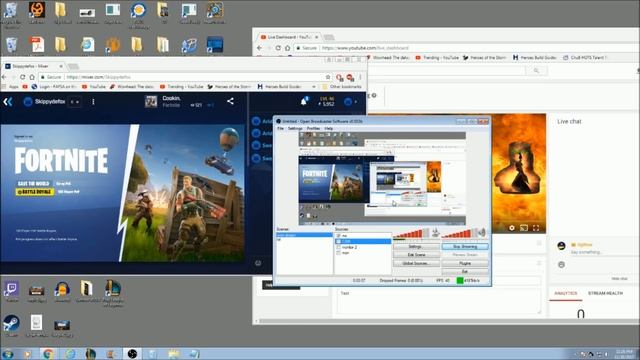Toggle checkbox of the last OBS source

[338, 253]
